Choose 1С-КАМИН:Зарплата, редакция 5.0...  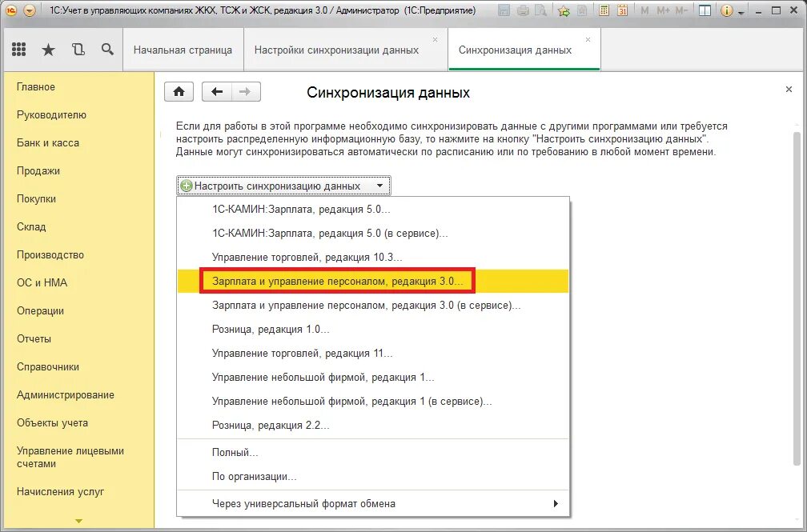tap(373, 210)
